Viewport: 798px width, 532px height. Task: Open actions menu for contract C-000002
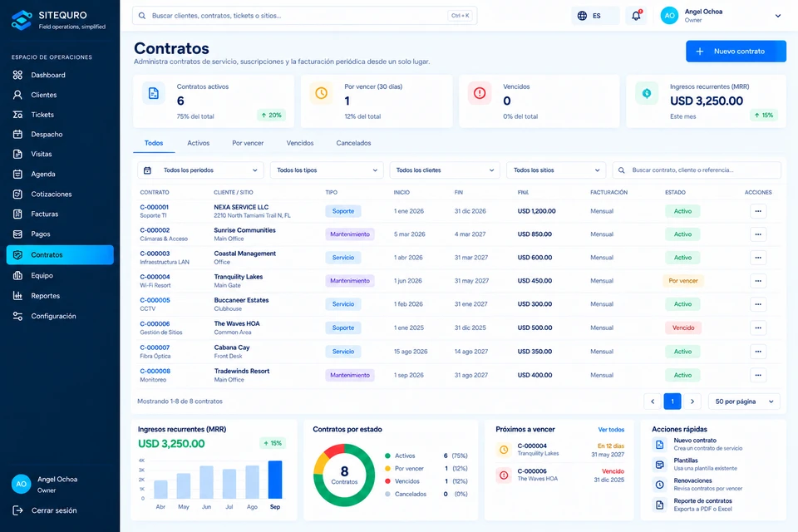pos(758,234)
